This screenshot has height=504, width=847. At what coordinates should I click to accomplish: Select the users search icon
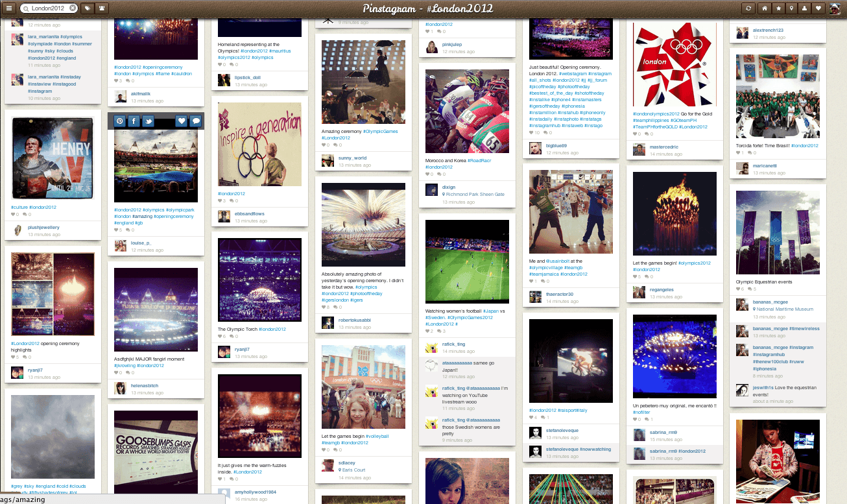[x=102, y=8]
